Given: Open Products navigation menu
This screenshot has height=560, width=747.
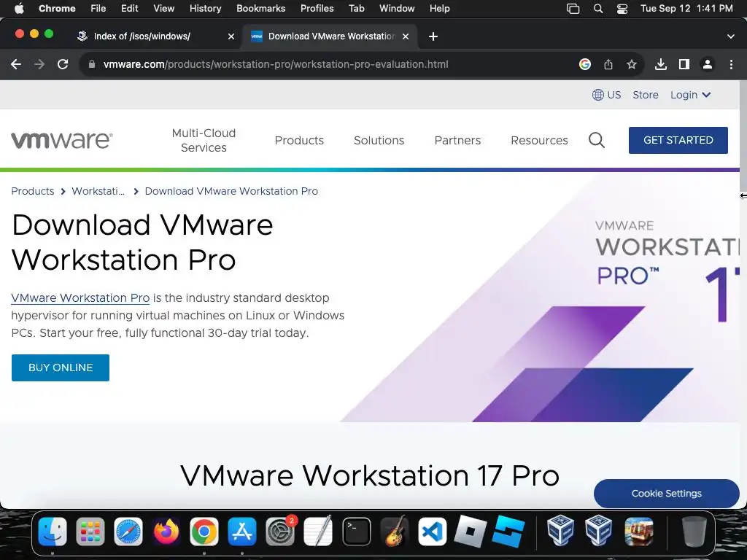Looking at the screenshot, I should pos(299,141).
